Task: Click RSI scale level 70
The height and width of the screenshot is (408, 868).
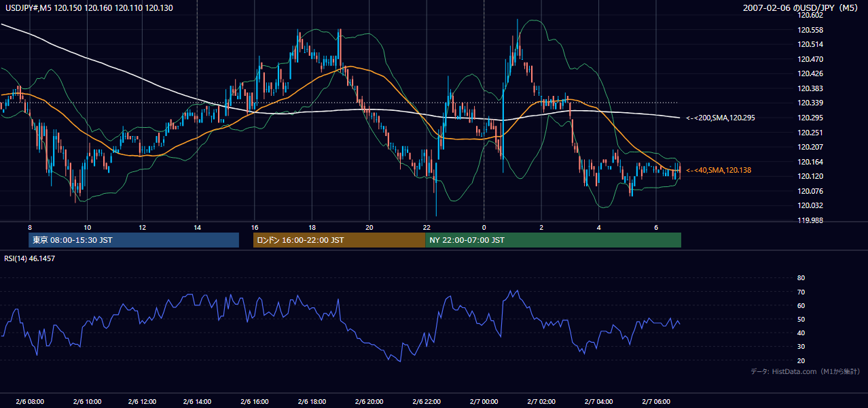Action: pos(801,292)
